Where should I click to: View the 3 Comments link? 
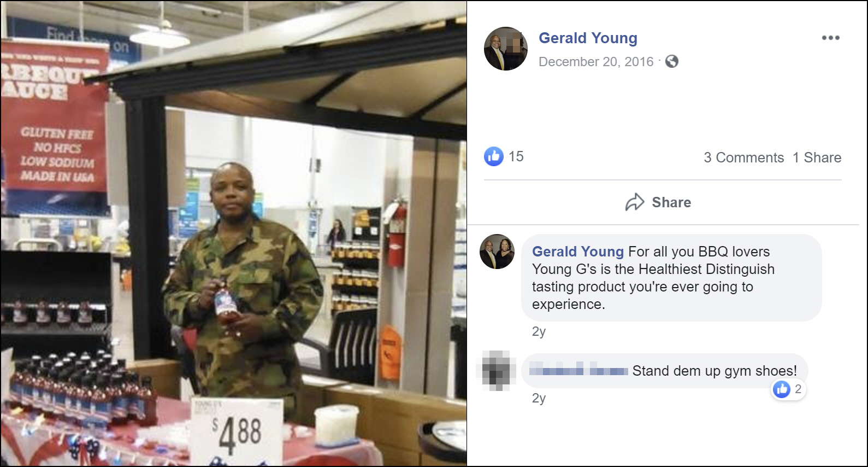pos(743,157)
